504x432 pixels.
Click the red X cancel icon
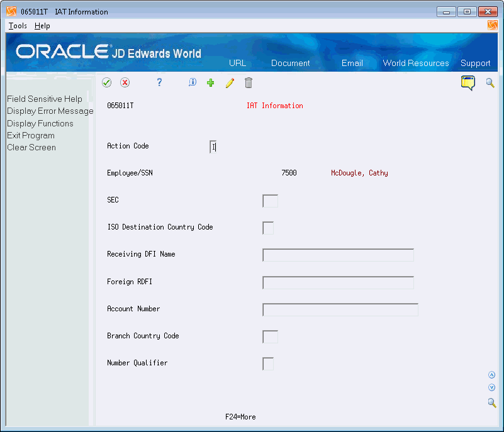pyautogui.click(x=125, y=82)
